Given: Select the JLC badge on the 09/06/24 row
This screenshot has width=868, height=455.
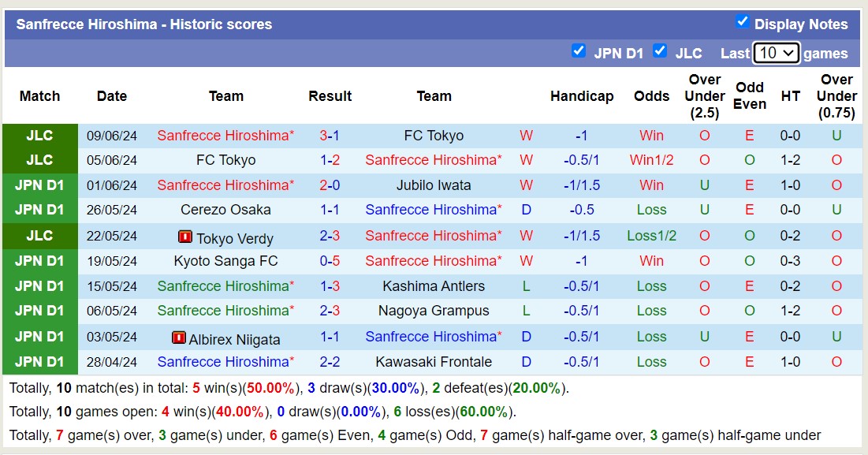Looking at the screenshot, I should [x=39, y=135].
